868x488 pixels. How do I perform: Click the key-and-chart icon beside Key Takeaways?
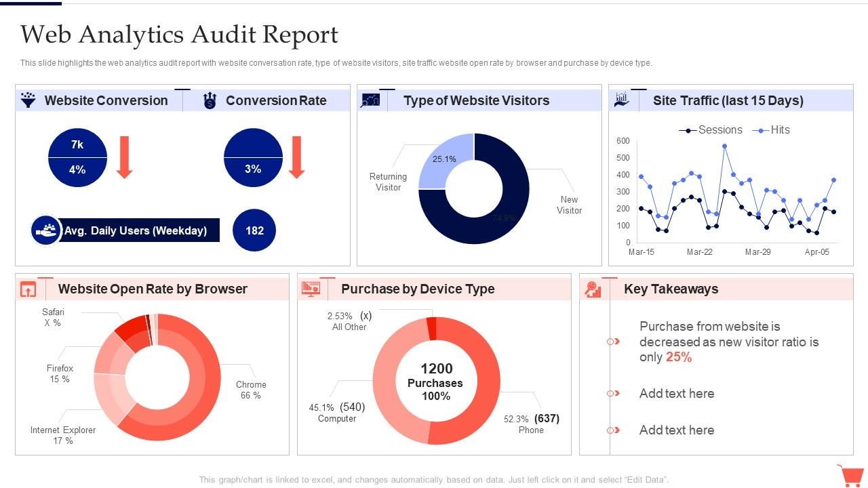point(594,288)
